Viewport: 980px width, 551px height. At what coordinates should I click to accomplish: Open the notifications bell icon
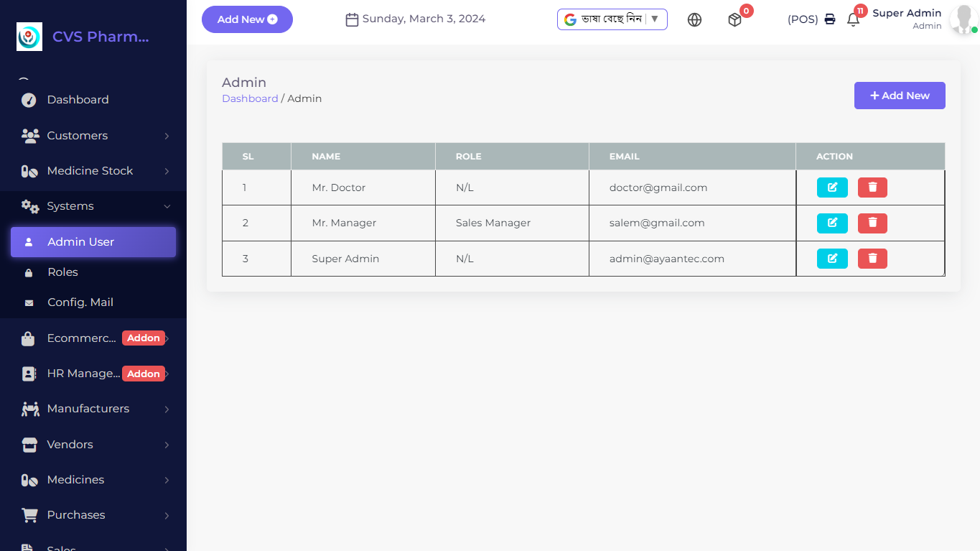click(853, 20)
